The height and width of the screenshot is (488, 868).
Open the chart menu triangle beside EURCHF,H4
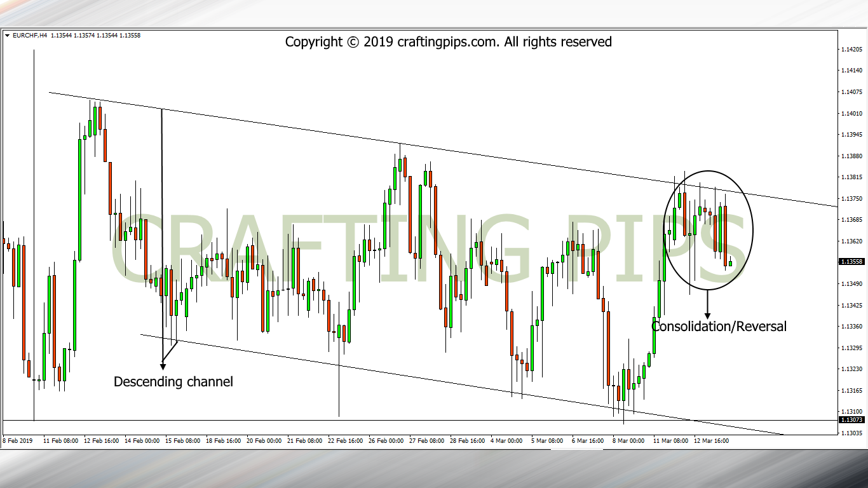[x=7, y=36]
